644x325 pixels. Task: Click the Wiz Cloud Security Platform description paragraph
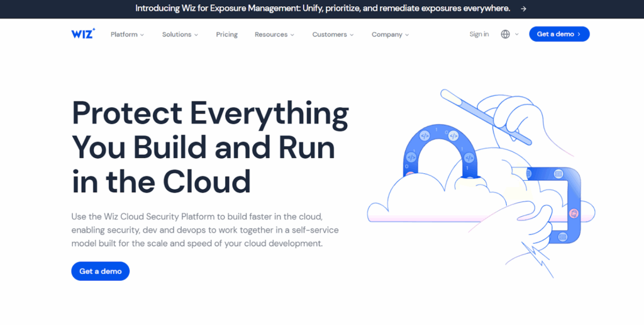[205, 230]
